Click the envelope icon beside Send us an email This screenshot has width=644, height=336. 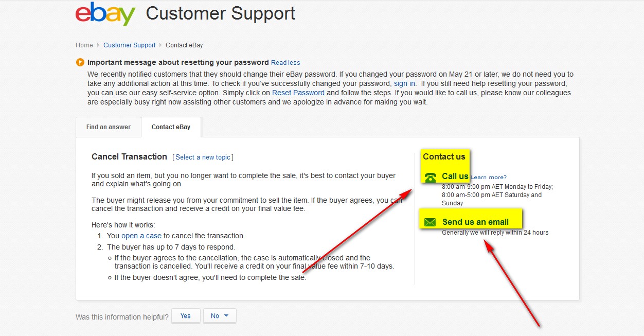(x=431, y=221)
